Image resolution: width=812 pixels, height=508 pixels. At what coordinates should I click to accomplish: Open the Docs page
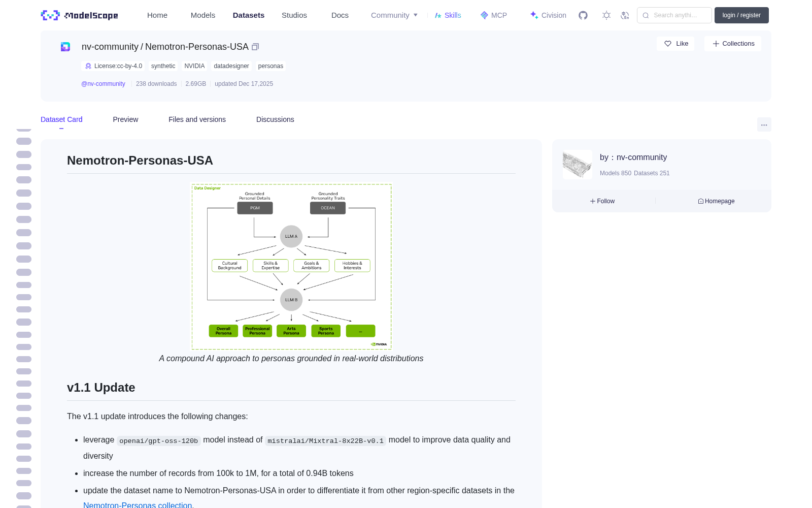click(x=340, y=15)
